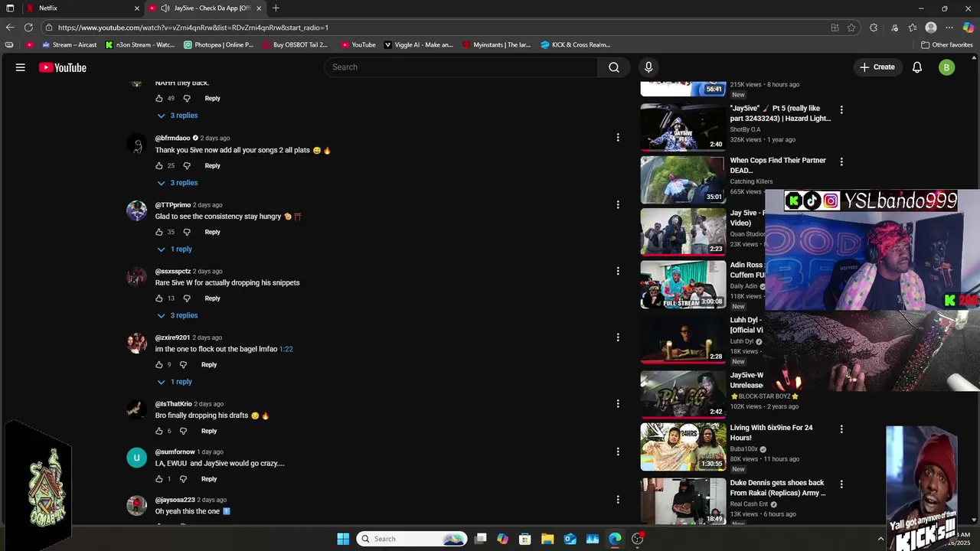This screenshot has width=980, height=551.
Task: Click the Create button
Action: pos(877,67)
